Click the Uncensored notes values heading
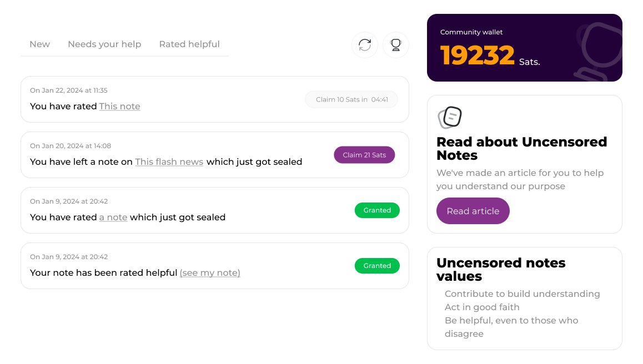Image resolution: width=643 pixels, height=364 pixels. (x=501, y=269)
